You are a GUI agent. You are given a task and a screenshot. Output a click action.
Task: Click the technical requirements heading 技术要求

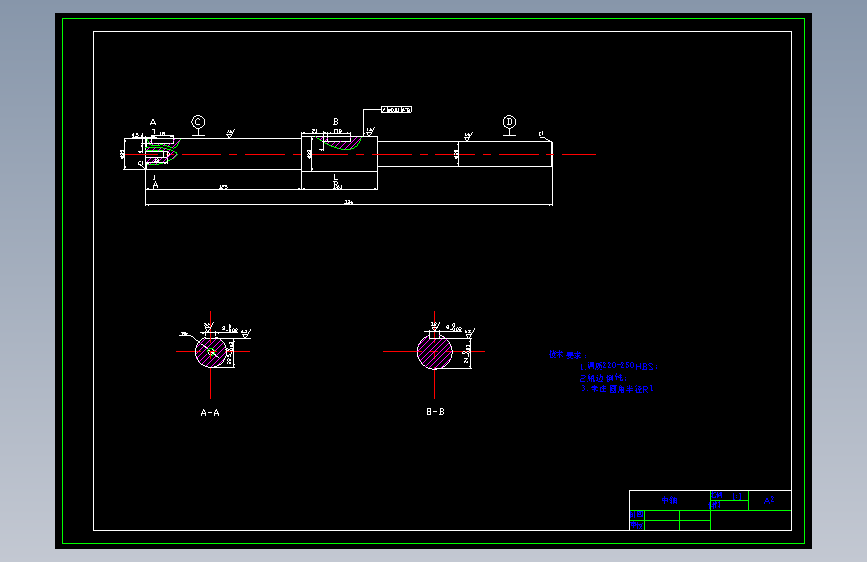567,355
